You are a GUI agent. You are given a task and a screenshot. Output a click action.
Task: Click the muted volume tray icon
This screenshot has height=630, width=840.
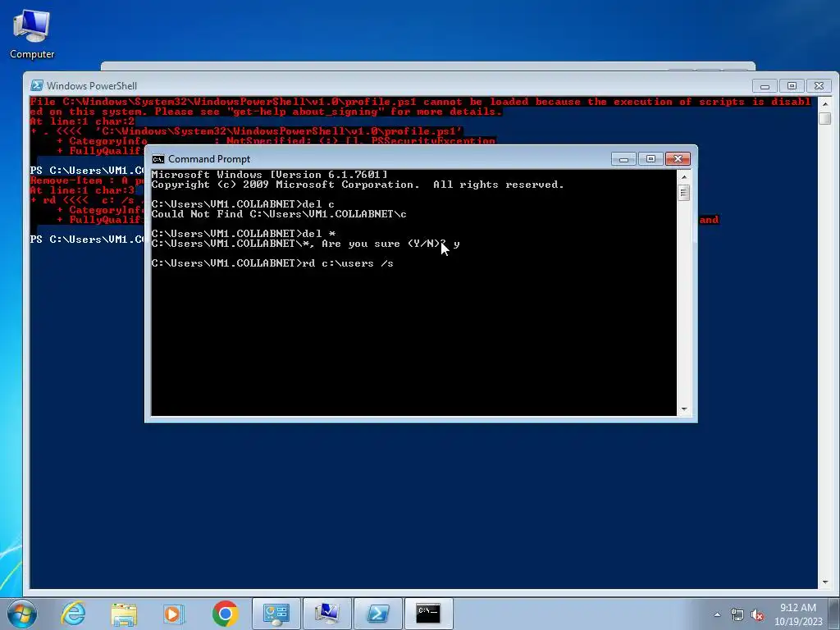[x=757, y=614]
